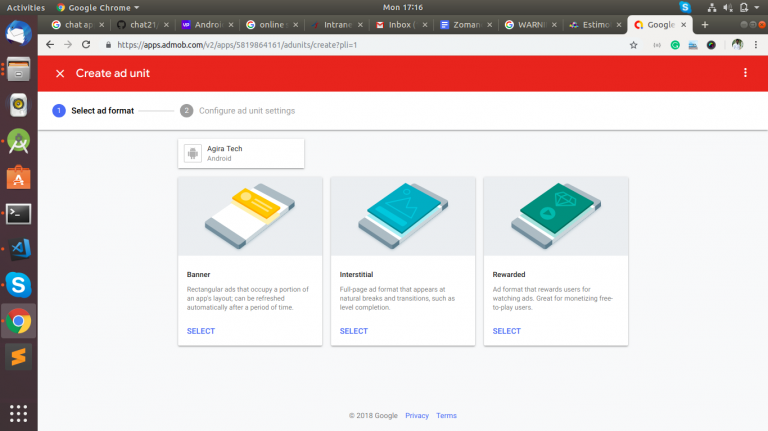Go forward in Chrome
Image resolution: width=768 pixels, height=431 pixels.
click(68, 45)
